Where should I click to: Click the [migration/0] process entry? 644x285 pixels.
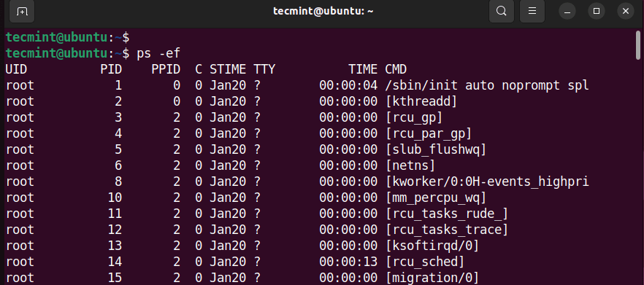pyautogui.click(x=432, y=277)
